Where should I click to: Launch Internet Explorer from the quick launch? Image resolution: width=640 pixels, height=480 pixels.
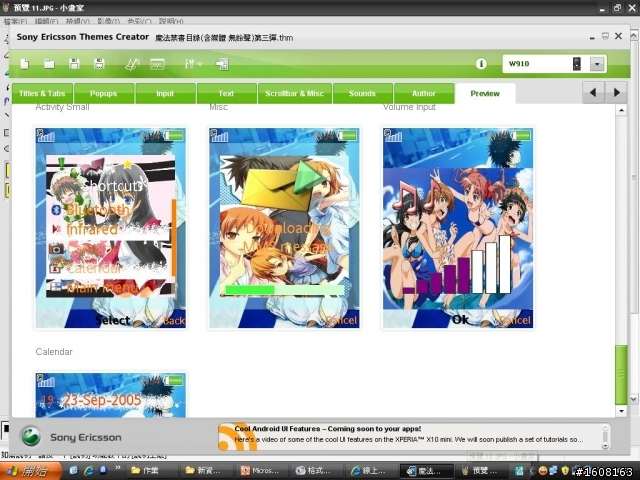89,471
